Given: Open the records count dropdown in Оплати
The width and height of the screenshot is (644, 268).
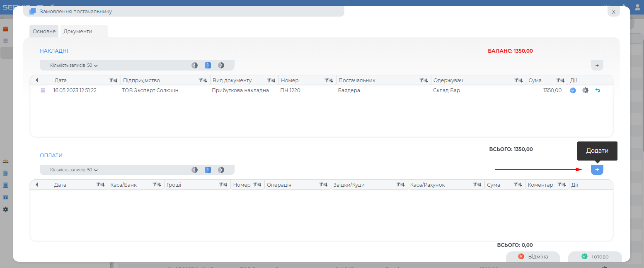Looking at the screenshot, I should (x=74, y=170).
